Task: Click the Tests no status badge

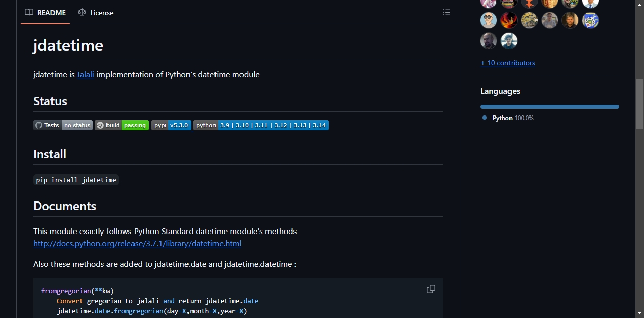Action: (x=63, y=125)
